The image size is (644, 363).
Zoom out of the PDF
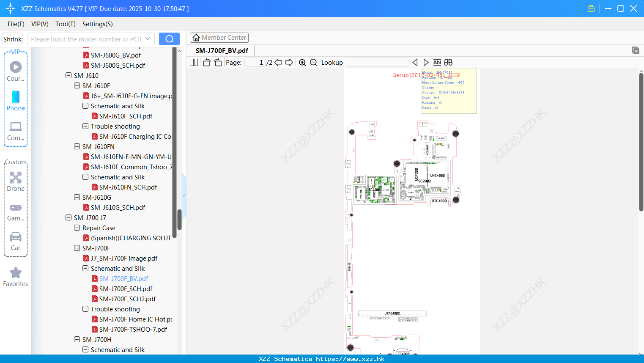click(x=313, y=62)
